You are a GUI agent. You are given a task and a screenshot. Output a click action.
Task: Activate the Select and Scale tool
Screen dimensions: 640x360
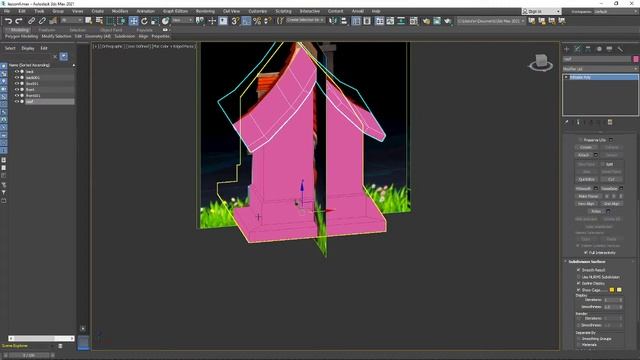[155, 21]
